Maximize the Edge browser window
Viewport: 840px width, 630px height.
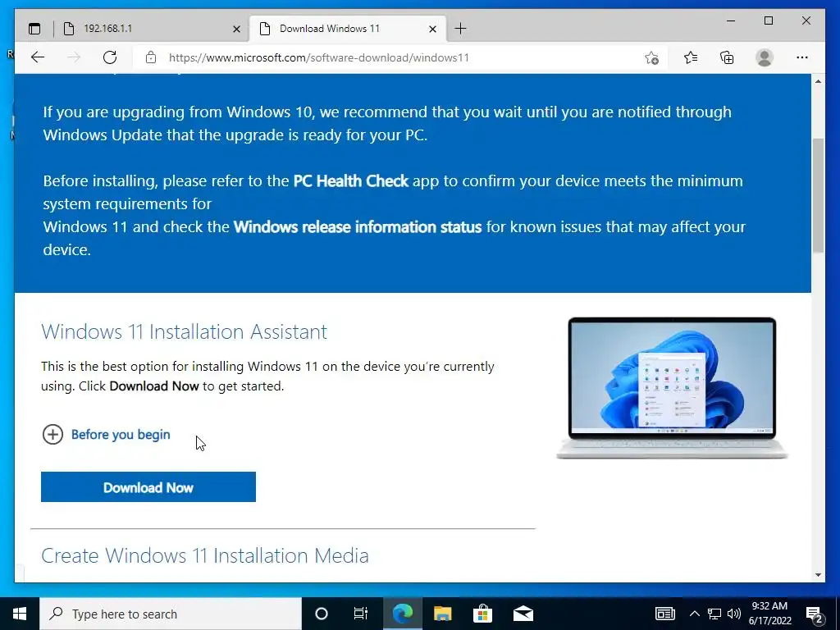click(x=768, y=21)
